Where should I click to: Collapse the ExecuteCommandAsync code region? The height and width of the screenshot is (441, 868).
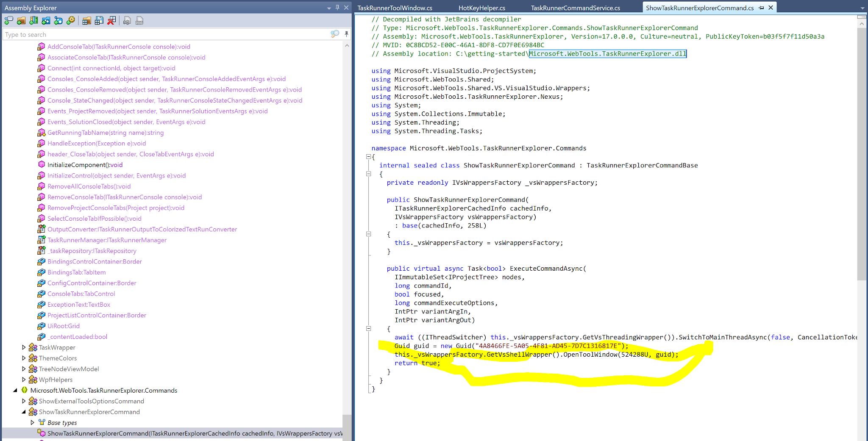pos(368,328)
